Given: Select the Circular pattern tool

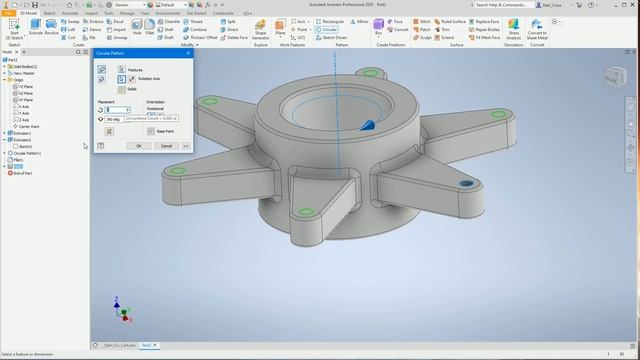Looking at the screenshot, I should click(326, 29).
